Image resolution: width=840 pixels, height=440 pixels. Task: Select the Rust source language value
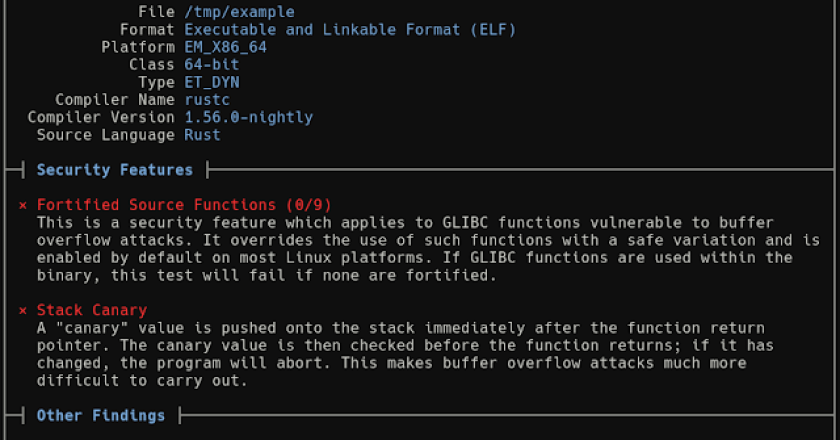click(x=202, y=135)
